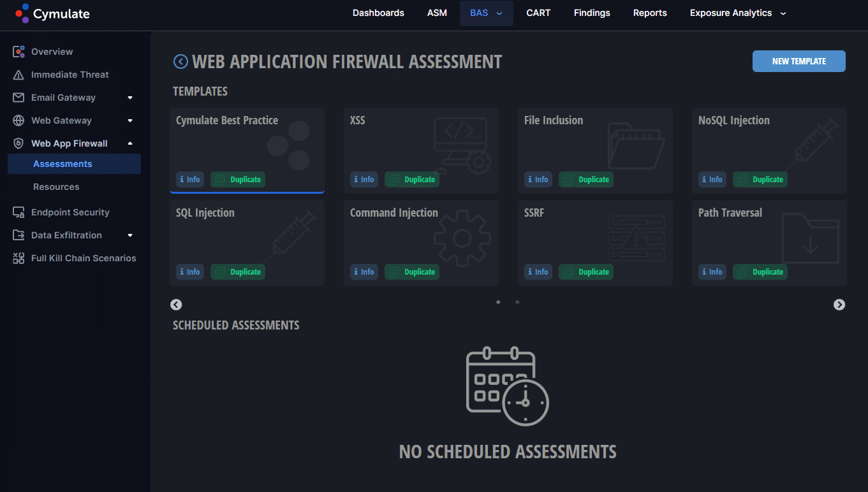This screenshot has width=868, height=492.
Task: Click the Path Traversal folder download icon
Action: click(810, 238)
